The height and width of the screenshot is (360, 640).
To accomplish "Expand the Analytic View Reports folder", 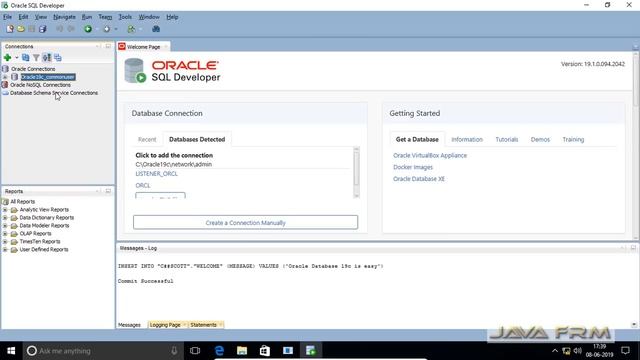I will click(5, 210).
